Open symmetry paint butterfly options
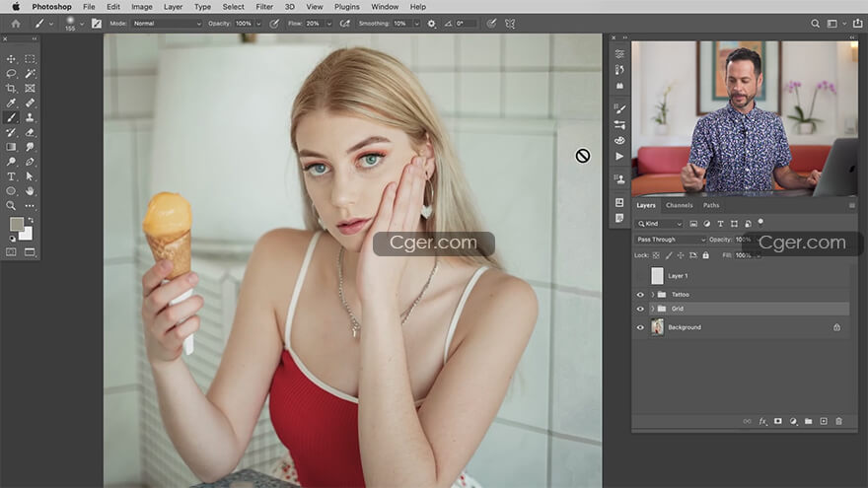The width and height of the screenshot is (868, 488). pyautogui.click(x=510, y=24)
